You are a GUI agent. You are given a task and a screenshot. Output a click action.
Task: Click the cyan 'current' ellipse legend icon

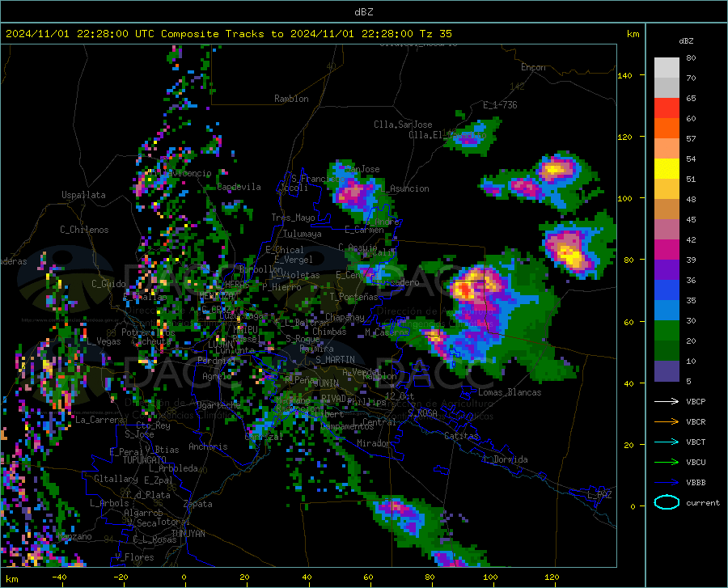coord(667,502)
